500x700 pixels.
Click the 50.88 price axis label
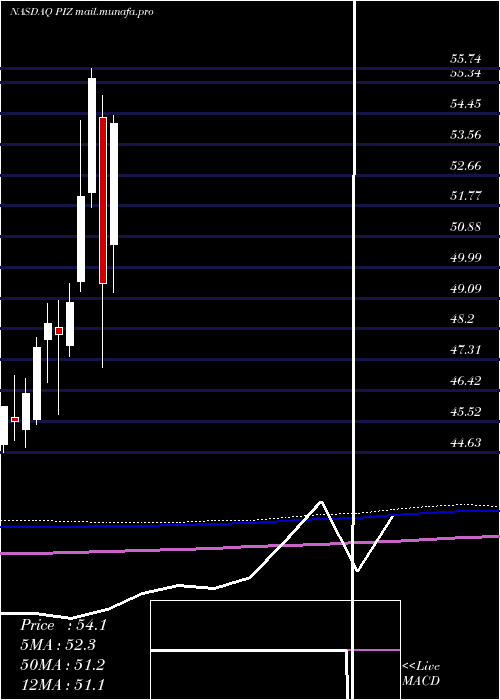click(466, 227)
